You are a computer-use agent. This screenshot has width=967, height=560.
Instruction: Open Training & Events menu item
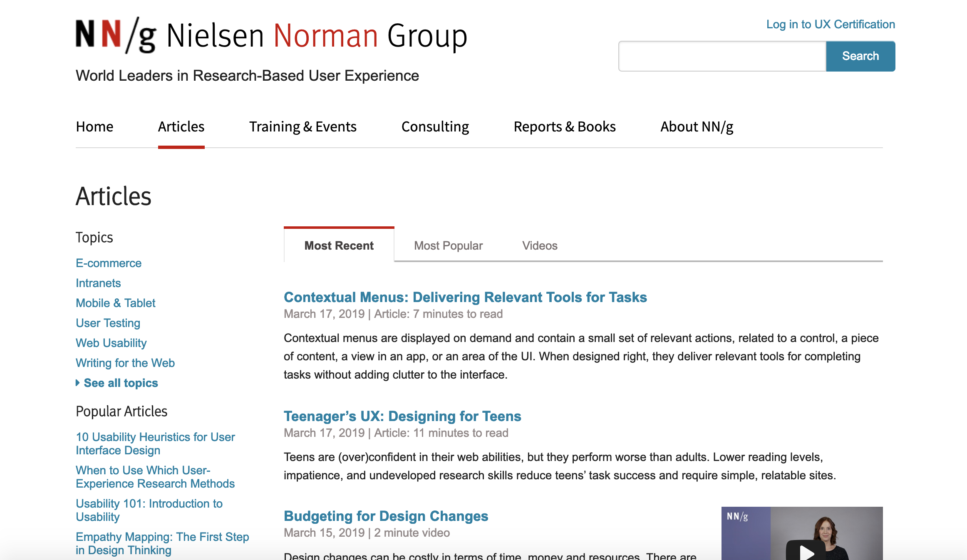[302, 126]
